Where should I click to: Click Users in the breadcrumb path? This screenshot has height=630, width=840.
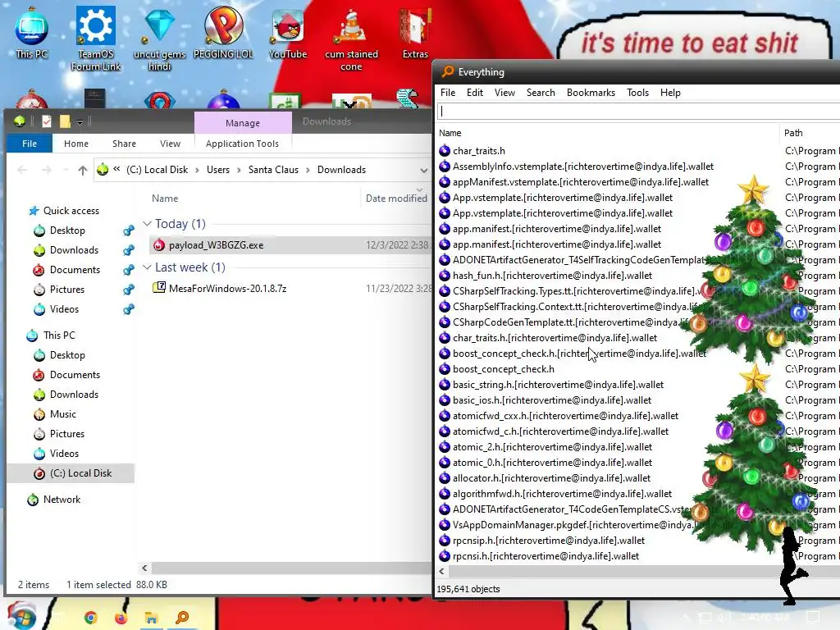[x=218, y=170]
